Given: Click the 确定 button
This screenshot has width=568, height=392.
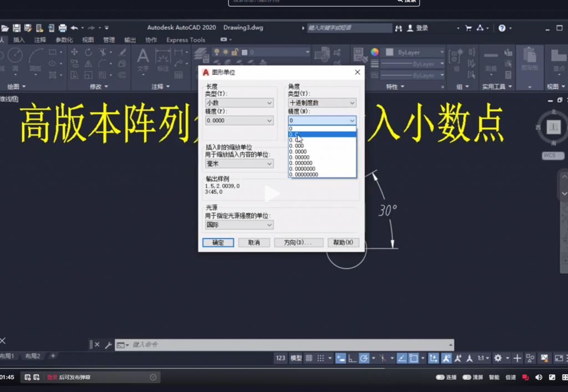Looking at the screenshot, I should (217, 242).
